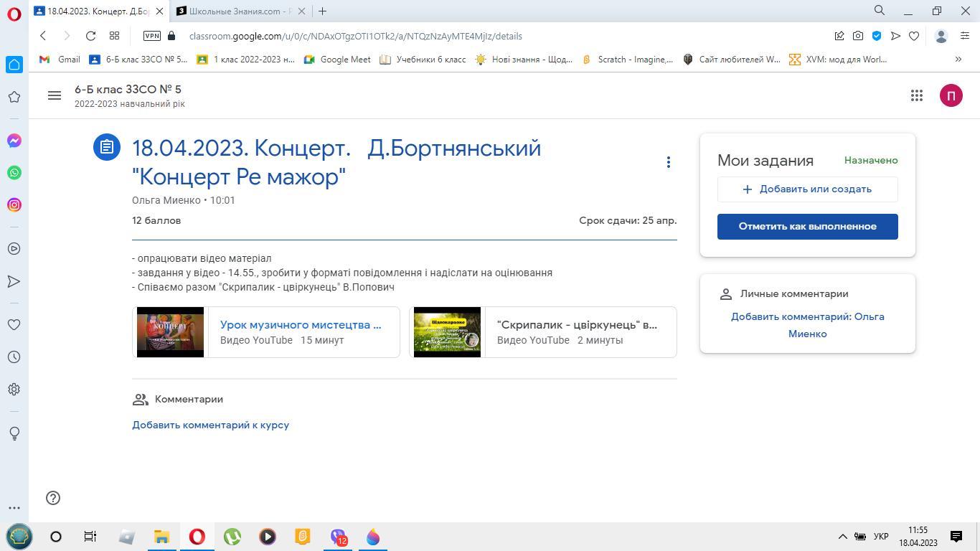Add private comment to Ольга Миенко
The image size is (980, 551).
[808, 325]
